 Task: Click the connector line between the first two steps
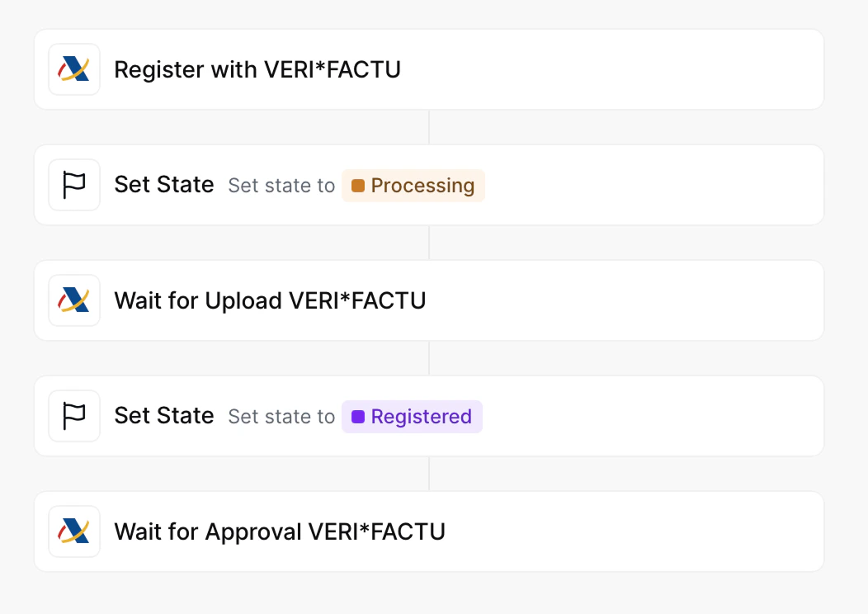(x=430, y=126)
